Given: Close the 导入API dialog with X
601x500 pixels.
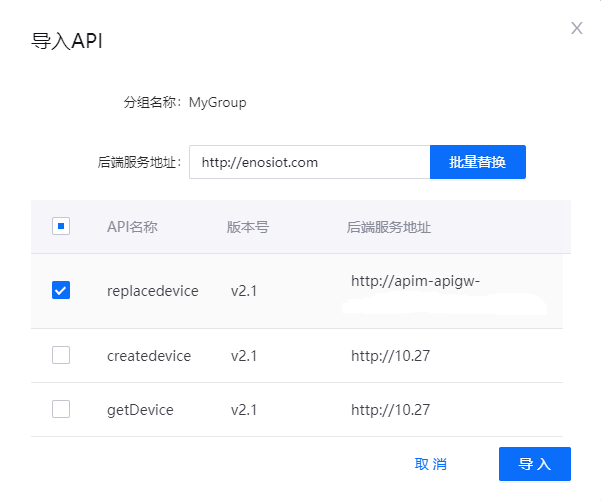Looking at the screenshot, I should pyautogui.click(x=576, y=28).
